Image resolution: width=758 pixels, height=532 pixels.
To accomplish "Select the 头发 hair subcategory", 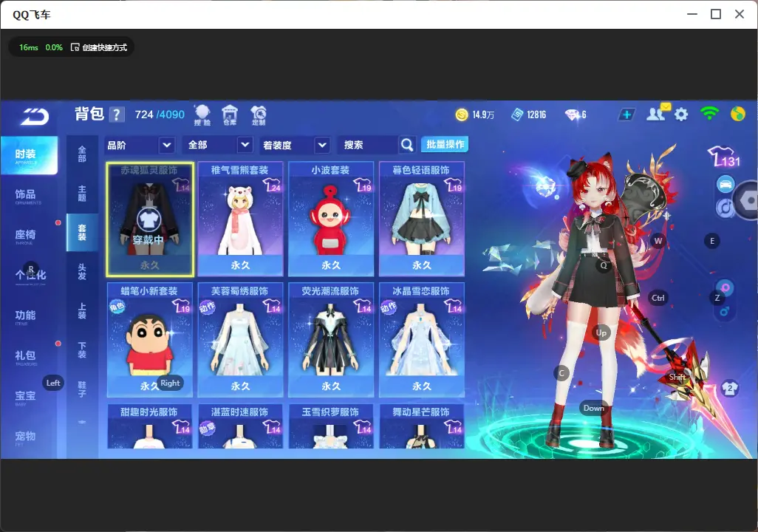I will coord(82,271).
